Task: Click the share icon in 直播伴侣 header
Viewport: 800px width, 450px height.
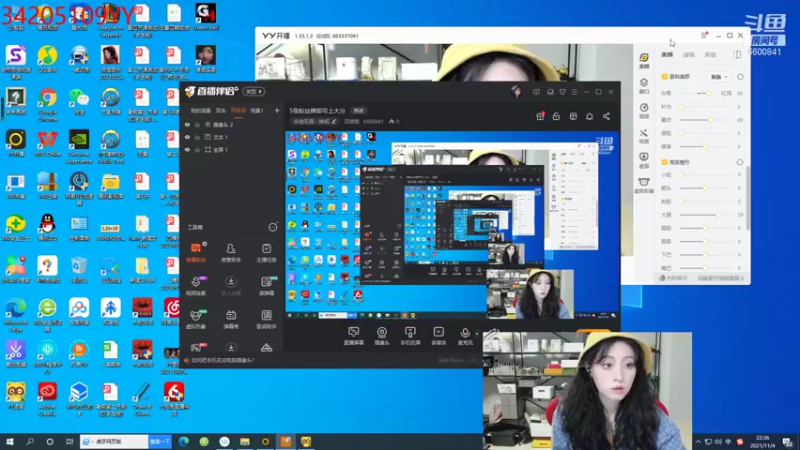Action: tap(606, 116)
